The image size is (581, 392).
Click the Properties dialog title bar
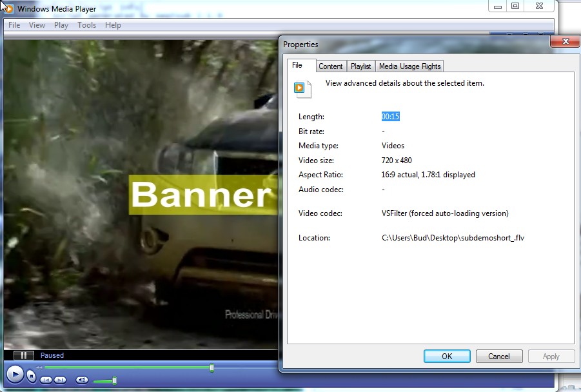coord(415,44)
